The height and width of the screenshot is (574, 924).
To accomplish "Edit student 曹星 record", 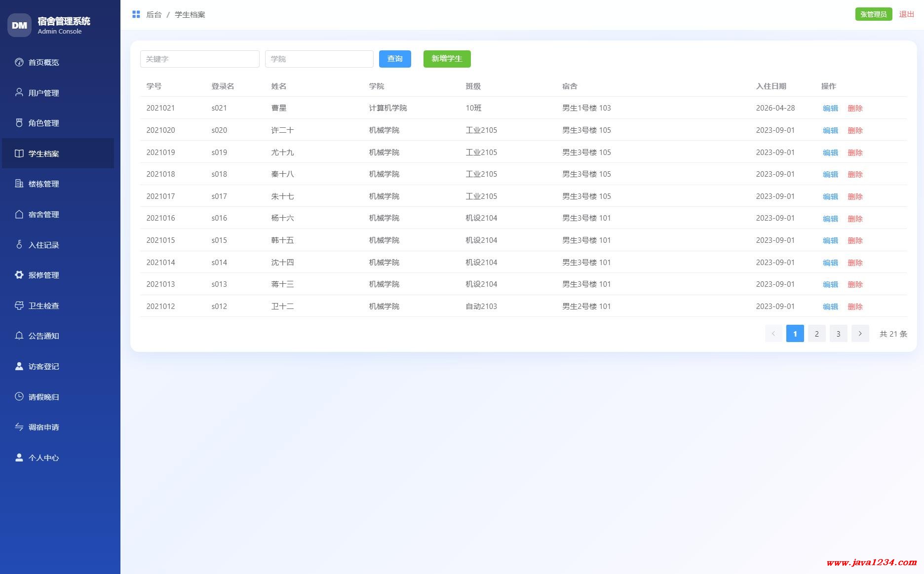I will coord(830,108).
